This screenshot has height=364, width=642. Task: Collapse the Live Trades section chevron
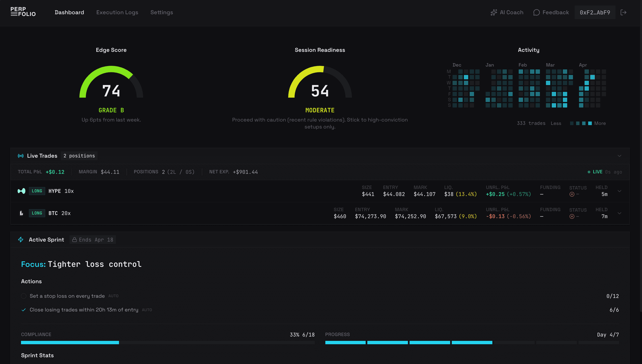point(620,155)
